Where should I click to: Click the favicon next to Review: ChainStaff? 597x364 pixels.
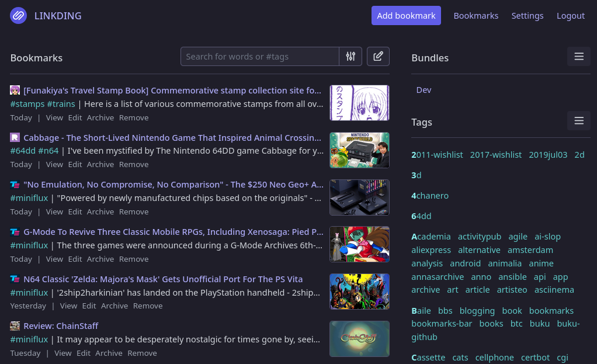[15, 325]
